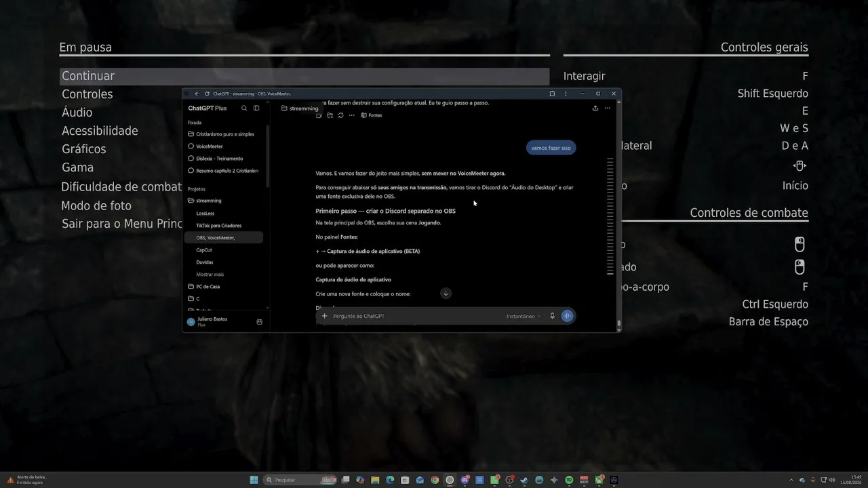Start voice mode with the blue waveform button
The image size is (868, 488).
tap(567, 316)
